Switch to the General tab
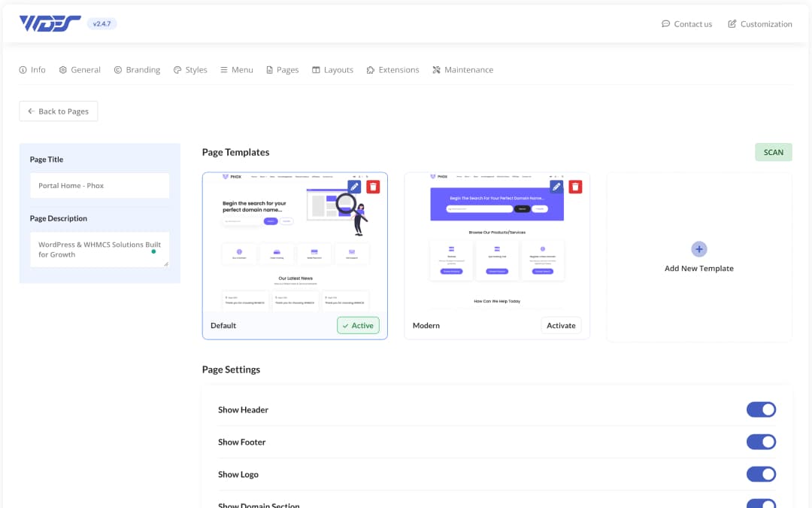812x508 pixels. (80, 69)
